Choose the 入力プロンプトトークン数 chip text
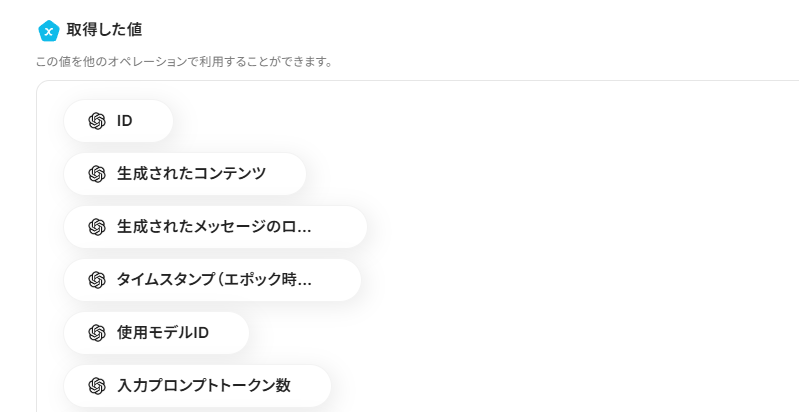The height and width of the screenshot is (412, 799). coord(204,386)
